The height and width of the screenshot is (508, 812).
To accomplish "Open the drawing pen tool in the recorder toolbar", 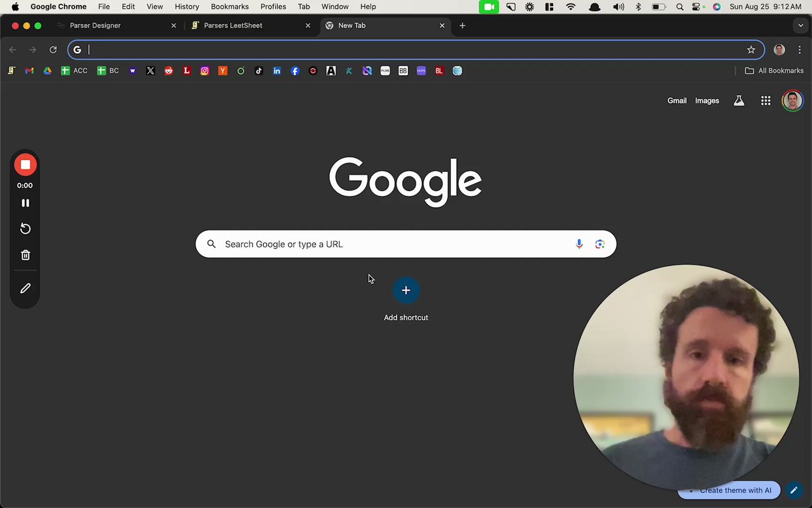I will 25,288.
